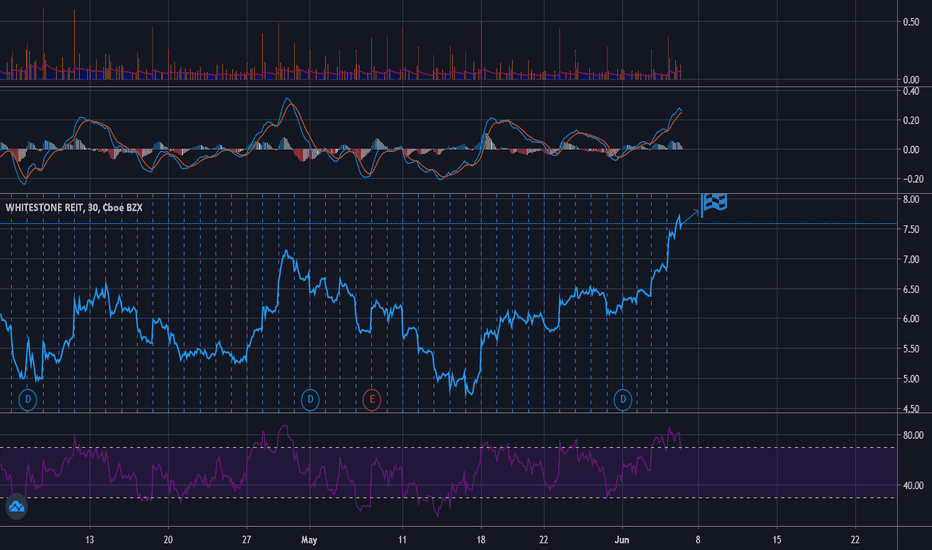Screen dimensions: 932x550
Task: Click the 8 date label on time axis
Action: point(698,540)
